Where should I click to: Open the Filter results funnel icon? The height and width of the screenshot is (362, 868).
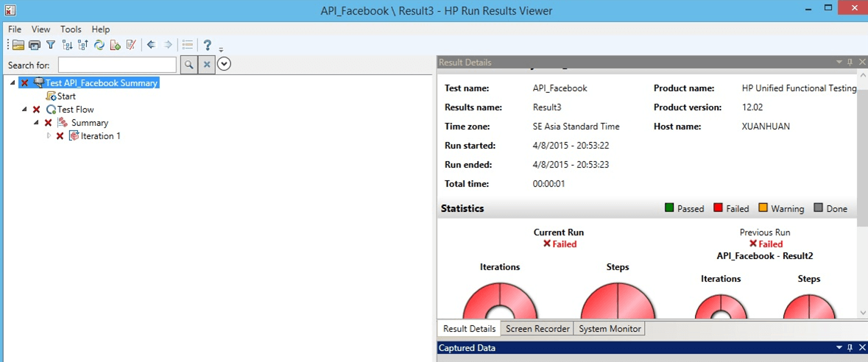click(50, 46)
